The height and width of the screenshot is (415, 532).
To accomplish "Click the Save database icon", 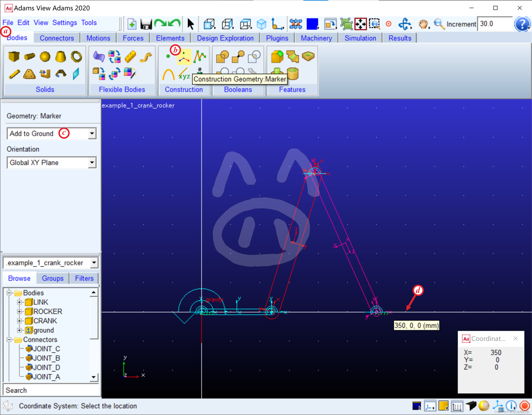I will (146, 24).
